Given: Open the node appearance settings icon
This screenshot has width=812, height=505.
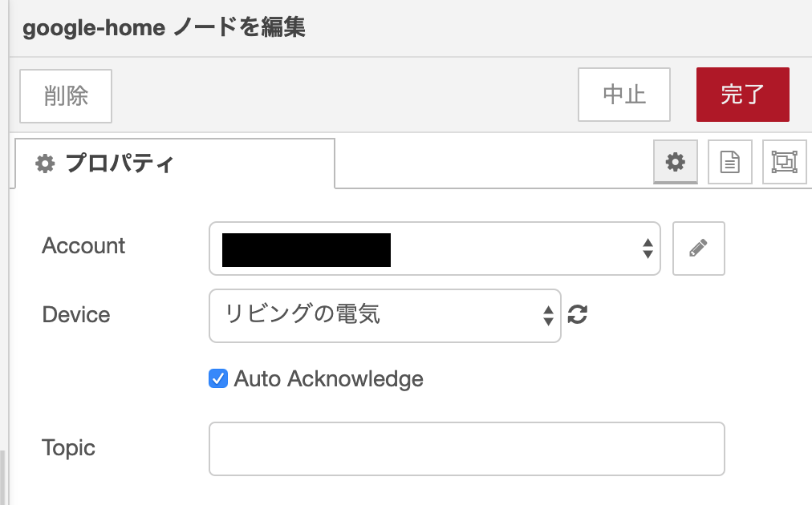Looking at the screenshot, I should coord(784,162).
